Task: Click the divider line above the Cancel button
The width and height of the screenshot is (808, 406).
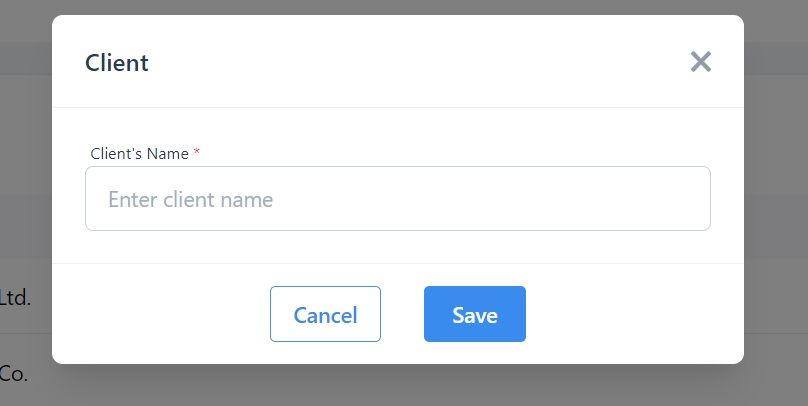Action: point(398,263)
